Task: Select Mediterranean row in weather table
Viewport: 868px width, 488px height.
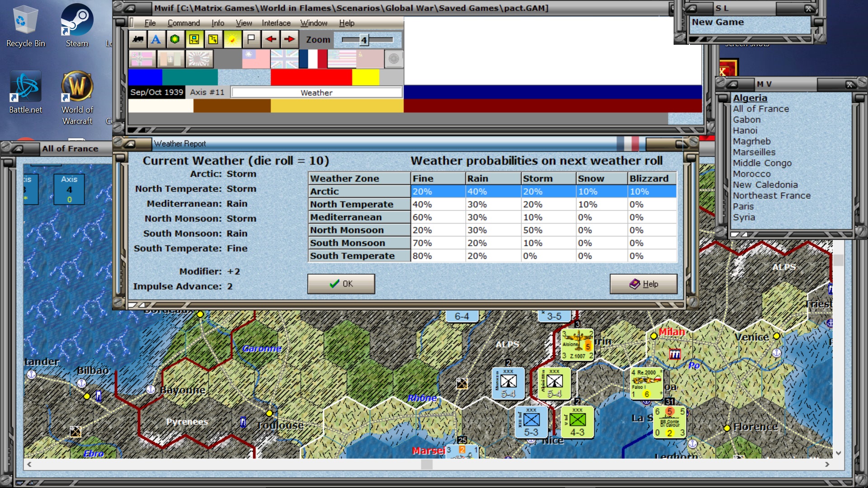Action: coord(492,217)
